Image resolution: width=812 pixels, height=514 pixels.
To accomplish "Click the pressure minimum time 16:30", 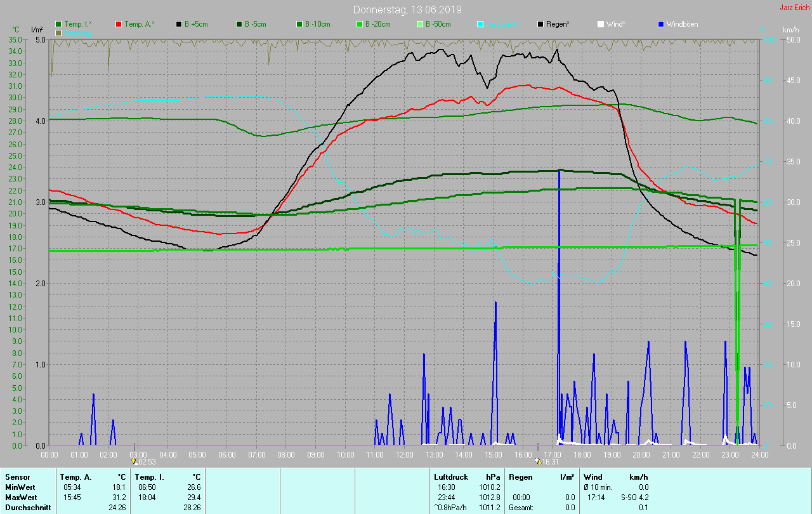I will click(x=447, y=487).
